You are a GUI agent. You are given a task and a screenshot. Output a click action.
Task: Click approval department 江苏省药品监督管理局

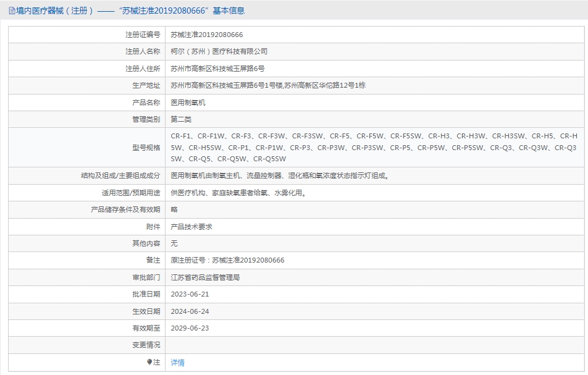click(205, 277)
